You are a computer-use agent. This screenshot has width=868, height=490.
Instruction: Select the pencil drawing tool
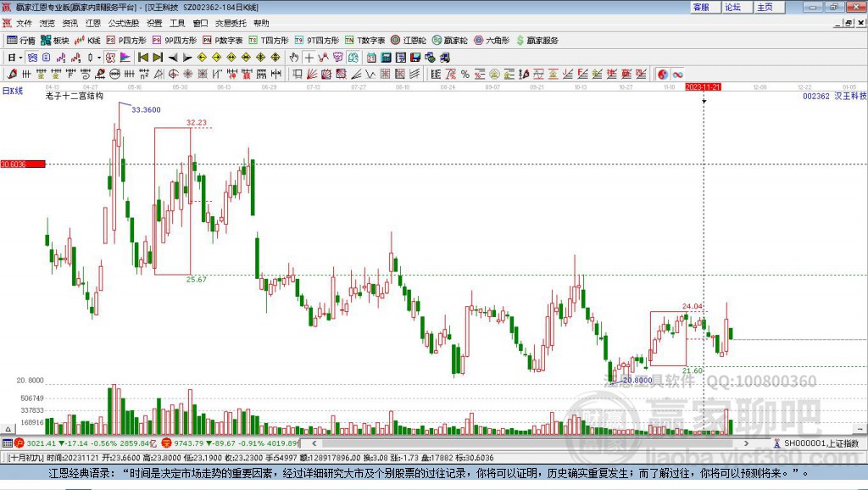click(x=12, y=75)
